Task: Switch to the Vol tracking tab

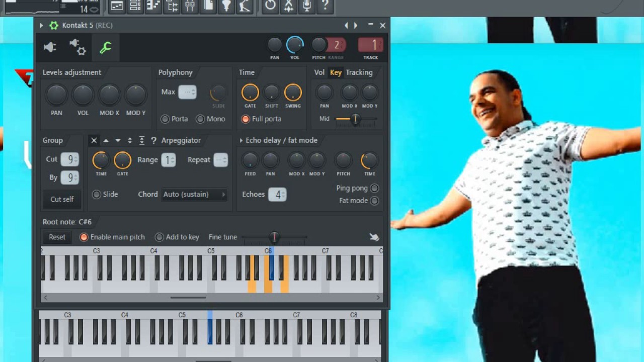Action: tap(319, 72)
